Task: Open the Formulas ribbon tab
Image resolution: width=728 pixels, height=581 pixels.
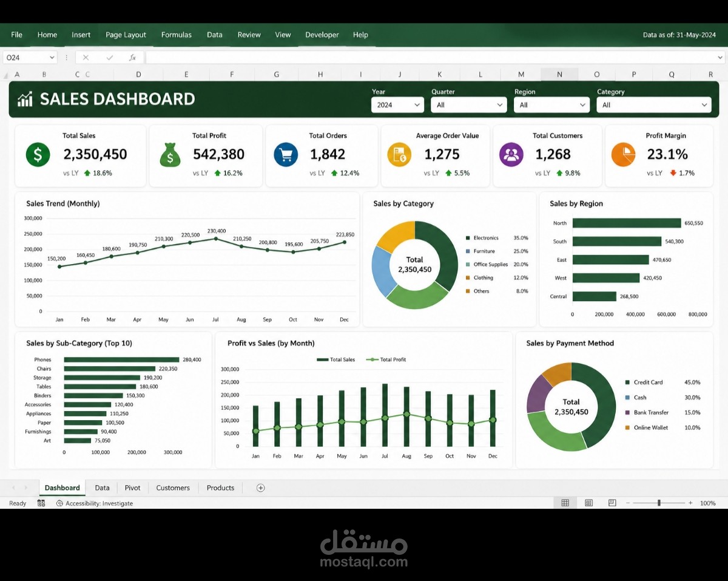Action: 177,35
